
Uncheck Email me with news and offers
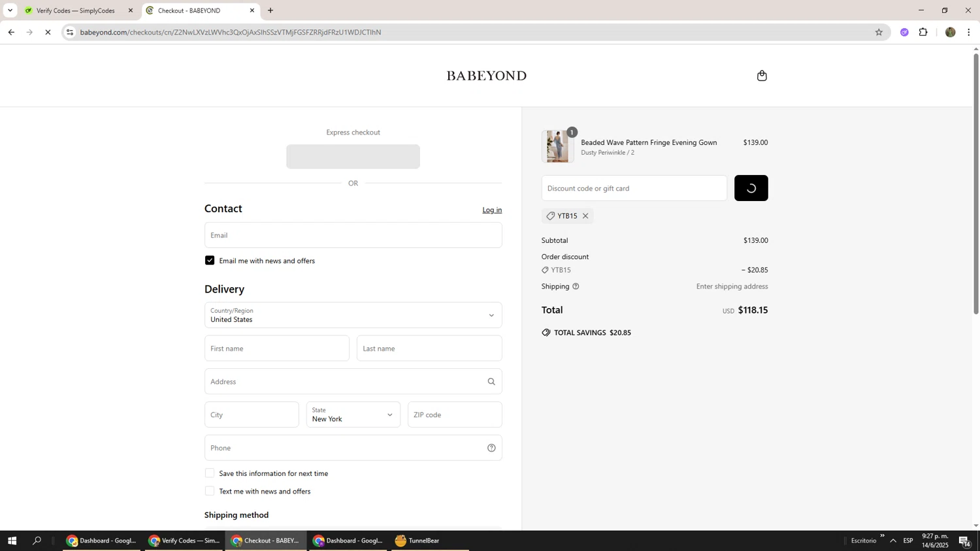(x=210, y=260)
